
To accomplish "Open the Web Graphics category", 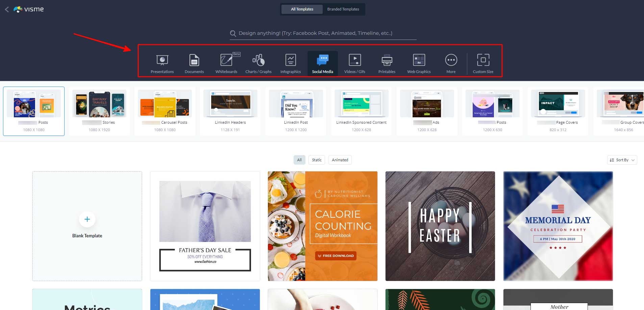I will point(419,63).
